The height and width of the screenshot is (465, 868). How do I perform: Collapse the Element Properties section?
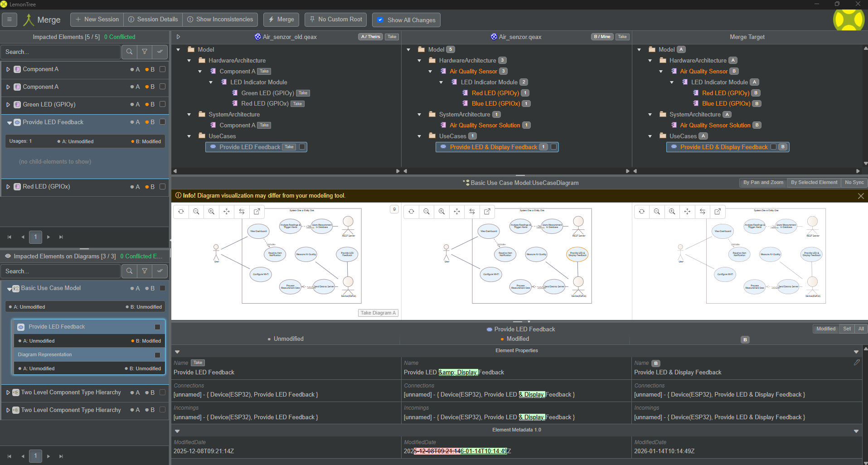click(x=177, y=351)
